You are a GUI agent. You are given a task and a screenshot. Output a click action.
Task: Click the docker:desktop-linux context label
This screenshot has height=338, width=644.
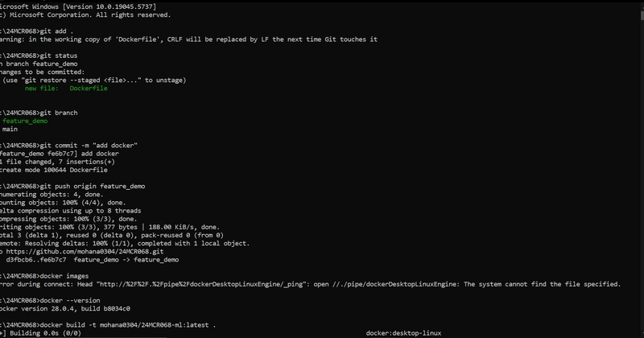click(x=403, y=333)
